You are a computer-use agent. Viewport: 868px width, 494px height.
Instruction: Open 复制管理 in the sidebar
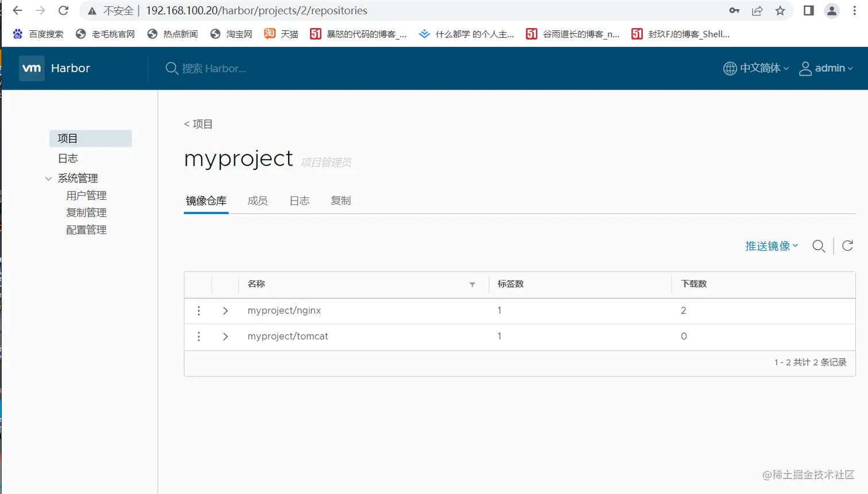tap(87, 213)
